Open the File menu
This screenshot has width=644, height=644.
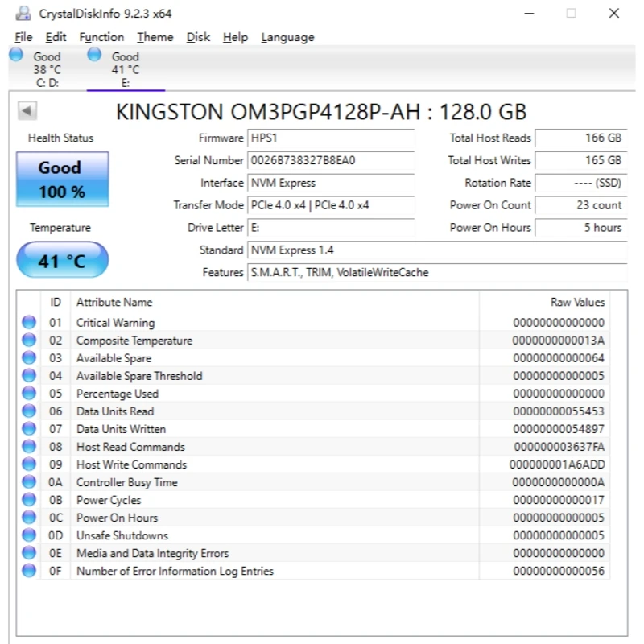(23, 37)
